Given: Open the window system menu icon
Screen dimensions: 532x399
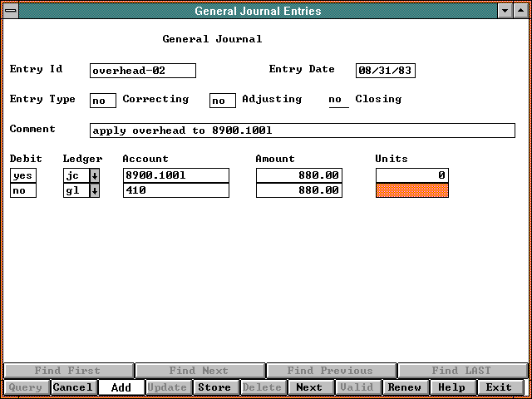Looking at the screenshot, I should point(10,11).
